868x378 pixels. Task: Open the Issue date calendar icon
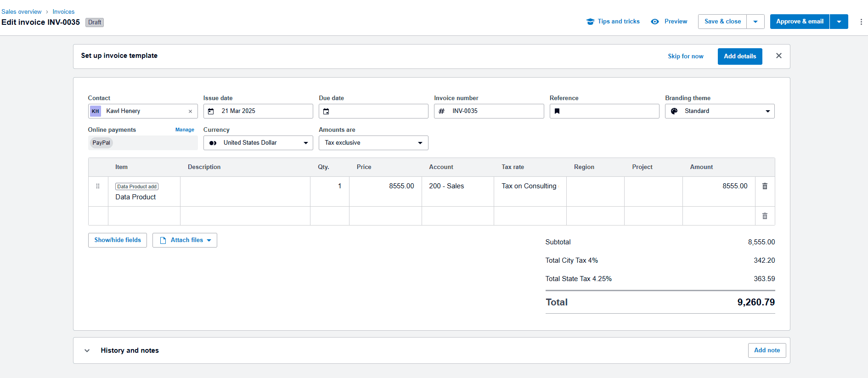pyautogui.click(x=211, y=111)
